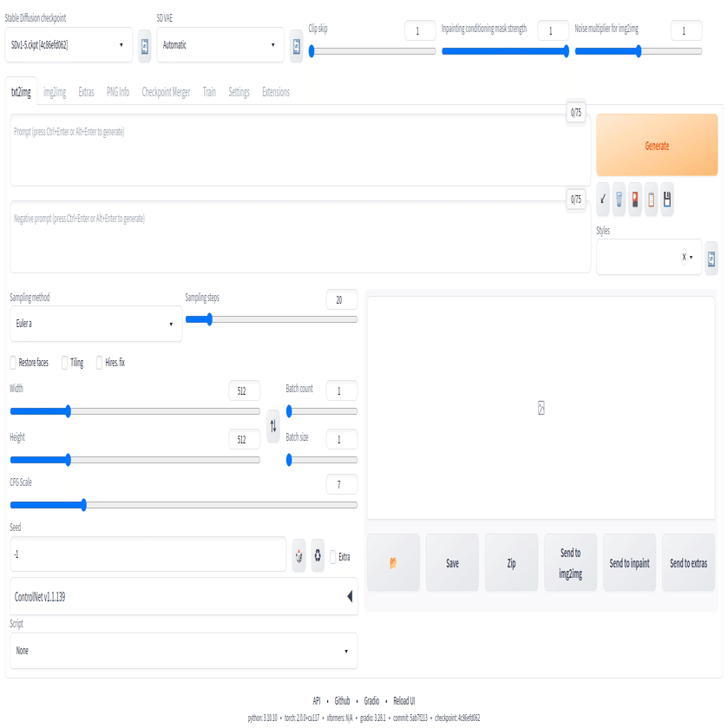
Task: Clear prompt with the trash icon
Action: pos(619,200)
